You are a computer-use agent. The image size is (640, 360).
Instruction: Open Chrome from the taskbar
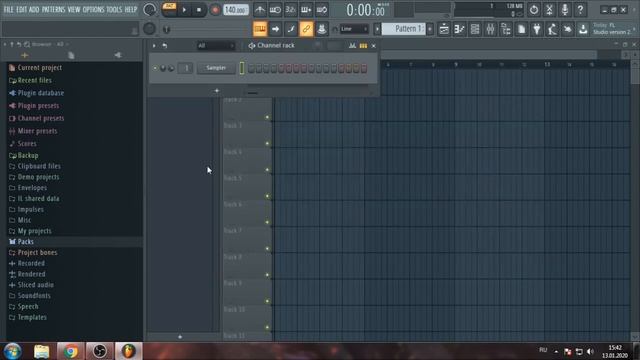coord(71,351)
